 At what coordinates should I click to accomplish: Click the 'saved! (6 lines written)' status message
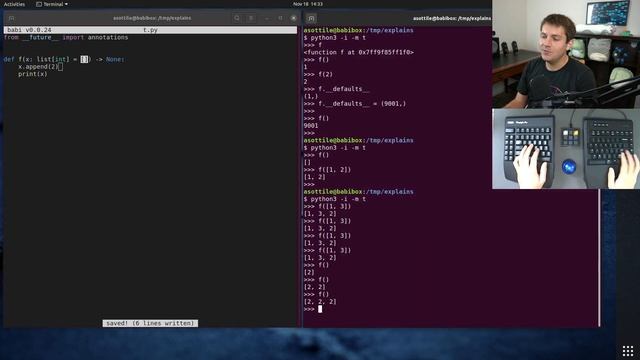tap(150, 323)
